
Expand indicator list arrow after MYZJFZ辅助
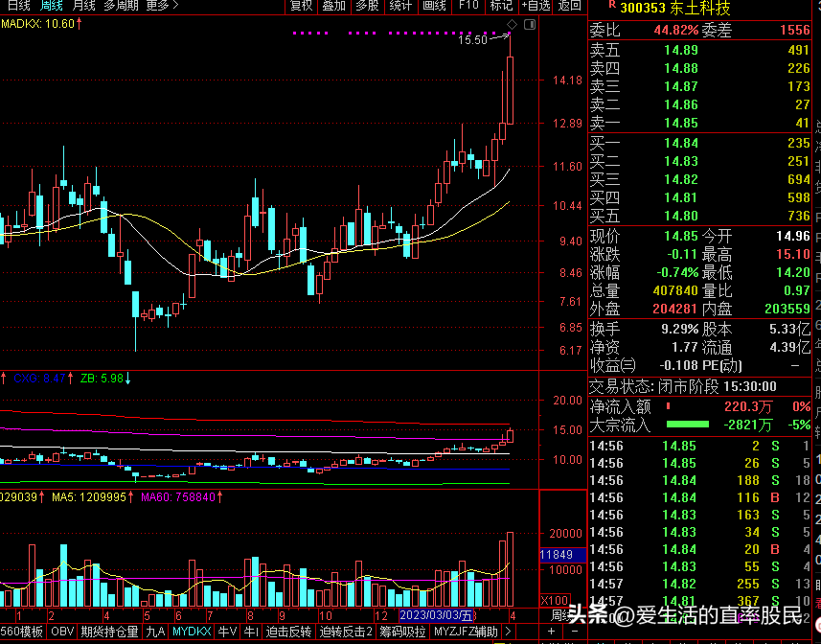tap(507, 632)
